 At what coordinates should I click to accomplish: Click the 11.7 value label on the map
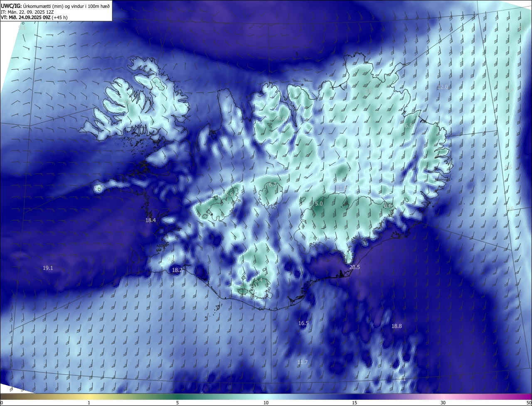[303, 362]
